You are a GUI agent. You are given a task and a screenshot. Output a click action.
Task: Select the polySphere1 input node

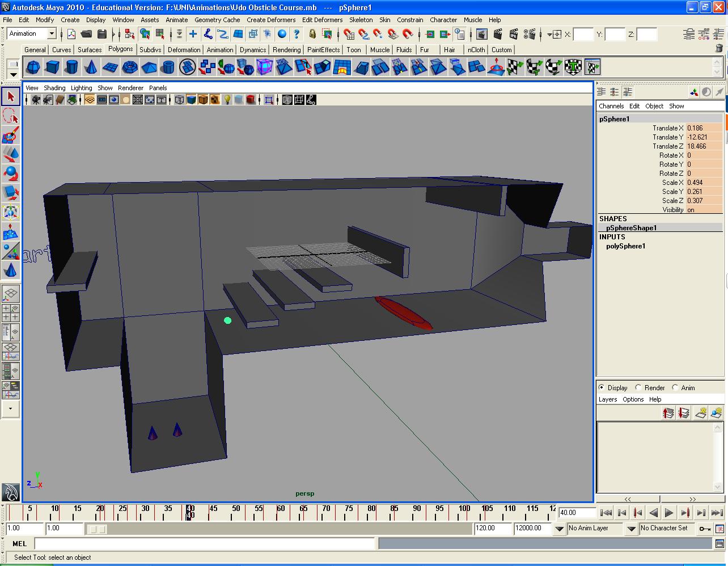tap(625, 246)
